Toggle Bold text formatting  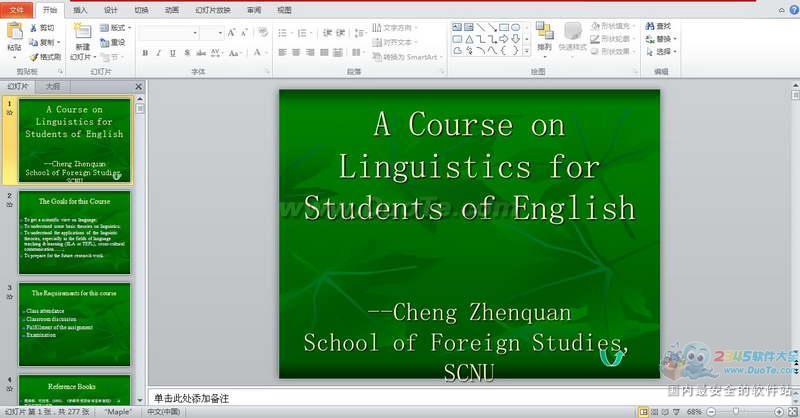click(x=145, y=53)
